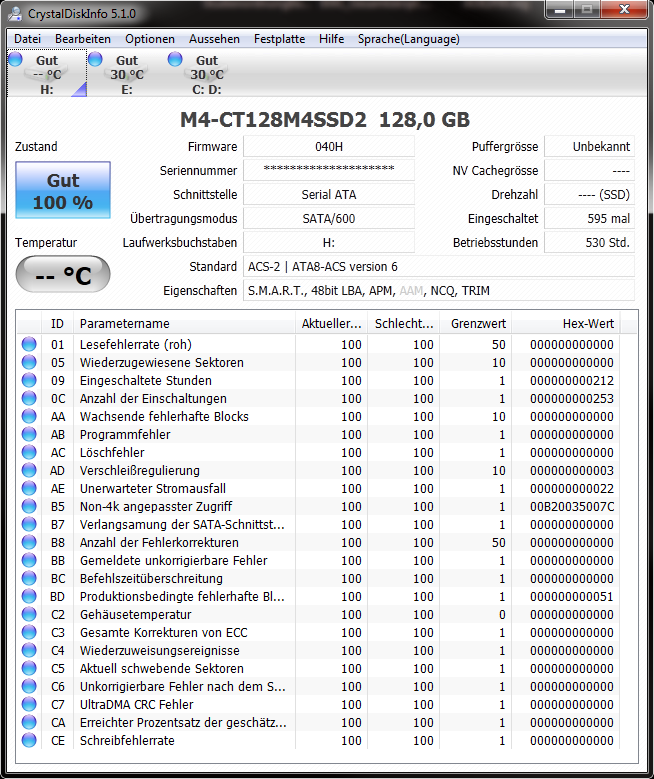Click status orb of Gesamte Korrekturen von ECC
This screenshot has width=654, height=779.
click(x=29, y=632)
